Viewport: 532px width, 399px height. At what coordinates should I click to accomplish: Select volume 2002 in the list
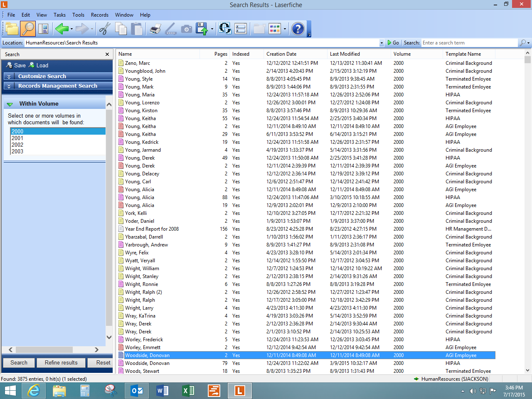pos(17,145)
